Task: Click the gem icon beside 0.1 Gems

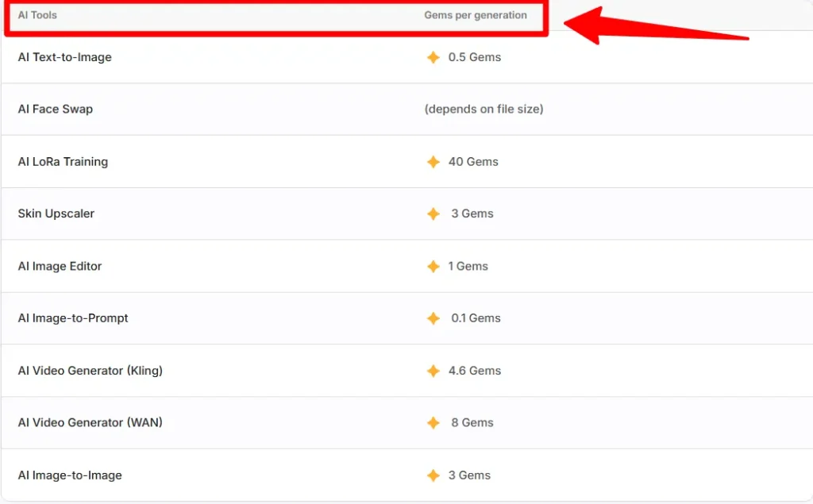Action: click(x=433, y=318)
